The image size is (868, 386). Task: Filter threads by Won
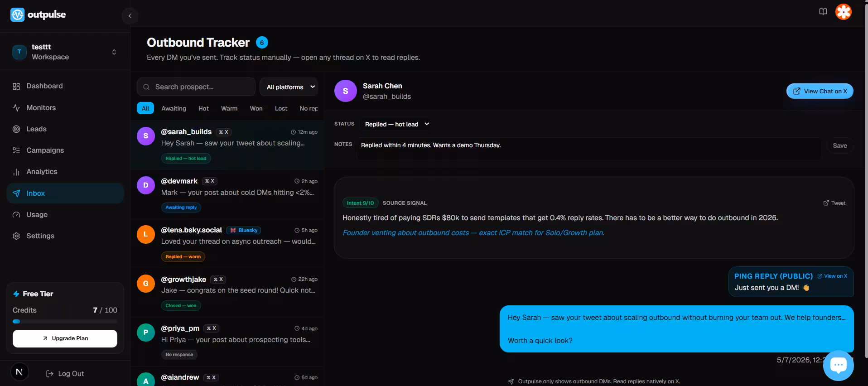[x=256, y=108]
